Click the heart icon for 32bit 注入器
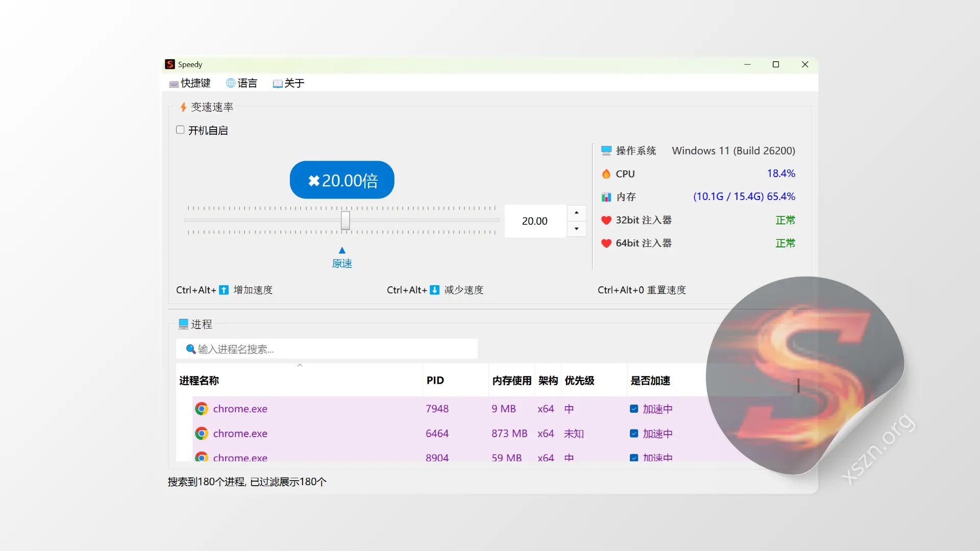 point(606,220)
